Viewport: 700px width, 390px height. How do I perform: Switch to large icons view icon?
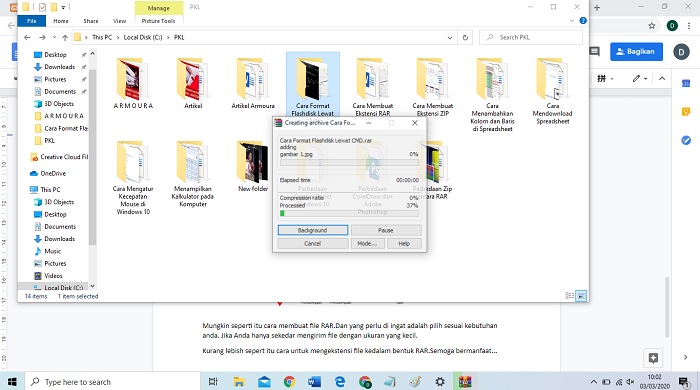click(x=581, y=296)
